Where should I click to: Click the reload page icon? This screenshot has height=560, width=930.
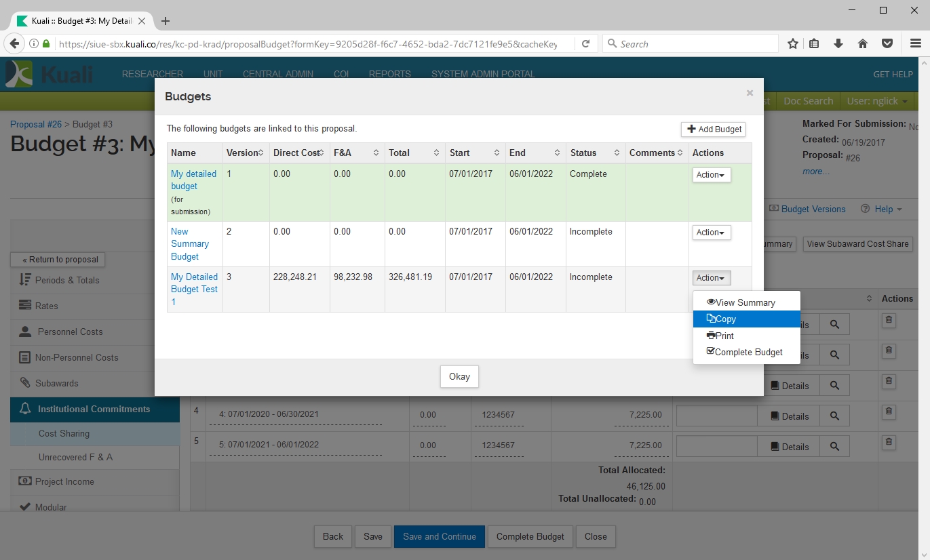coord(586,44)
